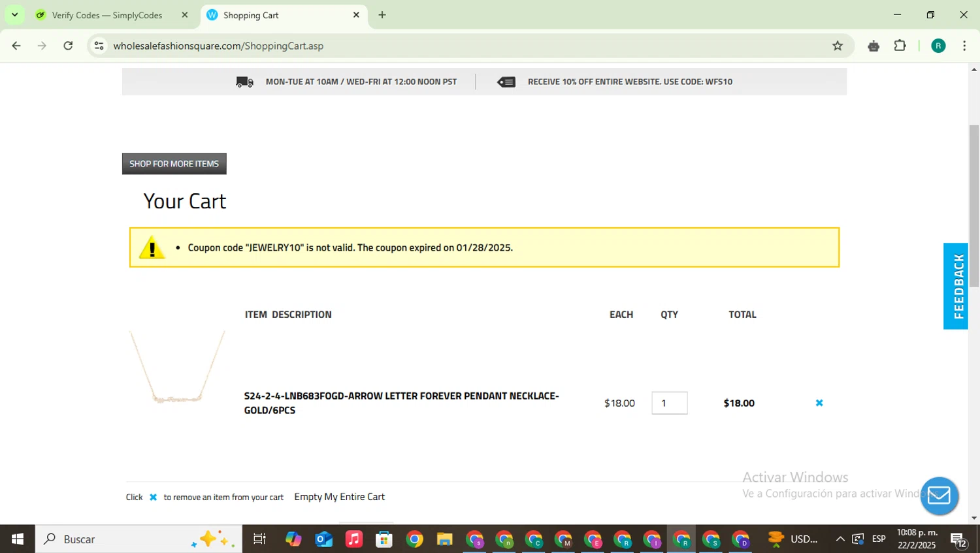Click the warning triangle icon
This screenshot has height=553, width=980.
point(152,247)
